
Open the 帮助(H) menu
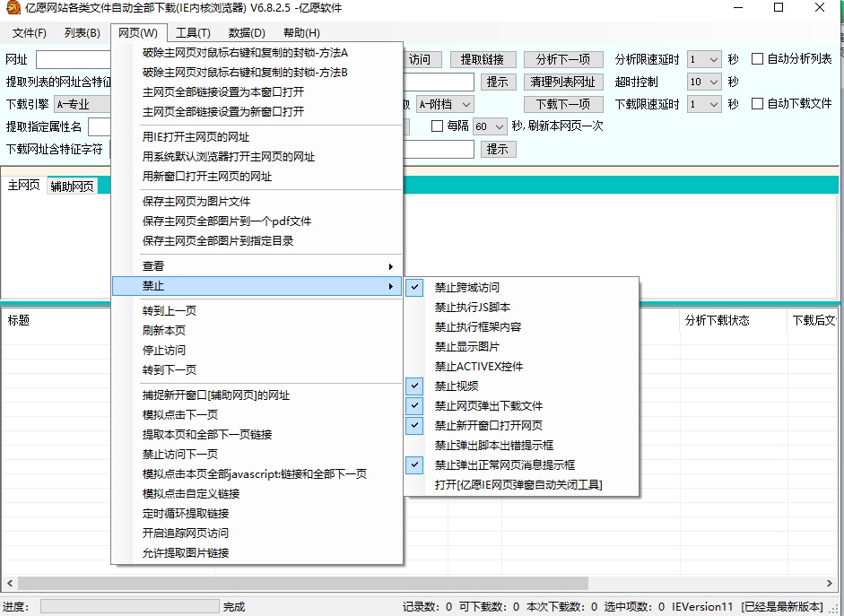[301, 33]
